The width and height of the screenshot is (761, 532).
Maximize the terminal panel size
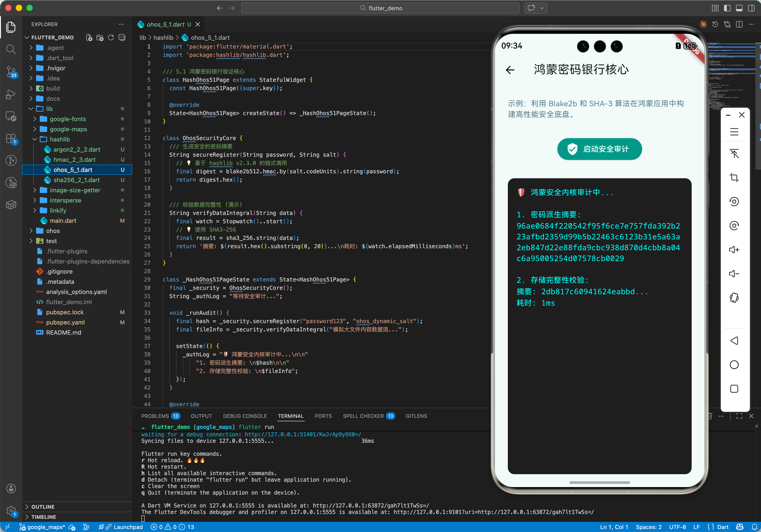coord(739,416)
